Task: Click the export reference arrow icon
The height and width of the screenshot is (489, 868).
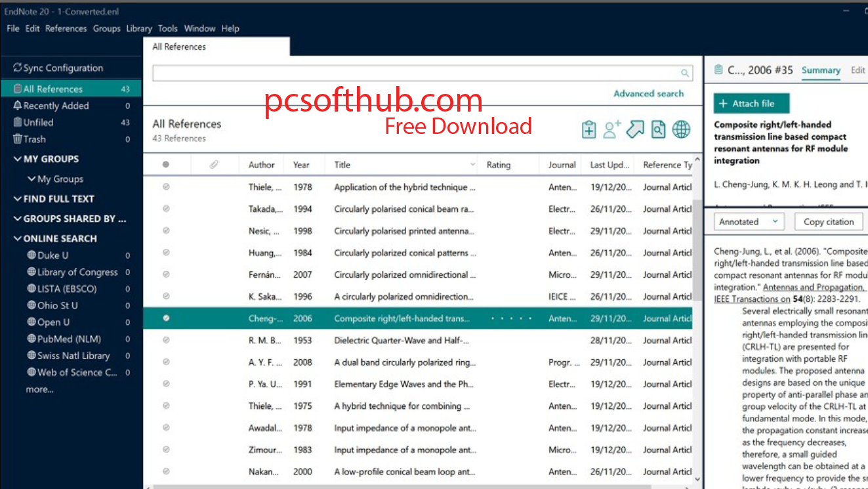Action: (x=634, y=129)
